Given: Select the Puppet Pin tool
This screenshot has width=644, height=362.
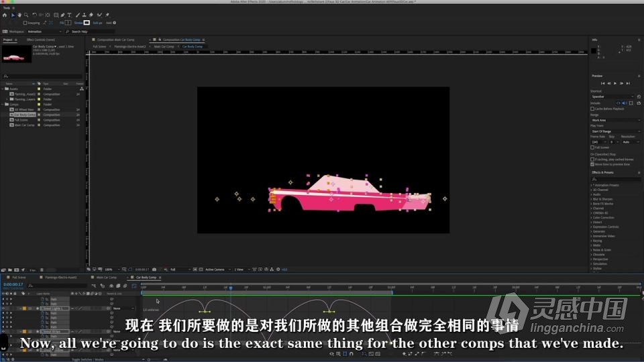Looking at the screenshot, I should tap(107, 15).
